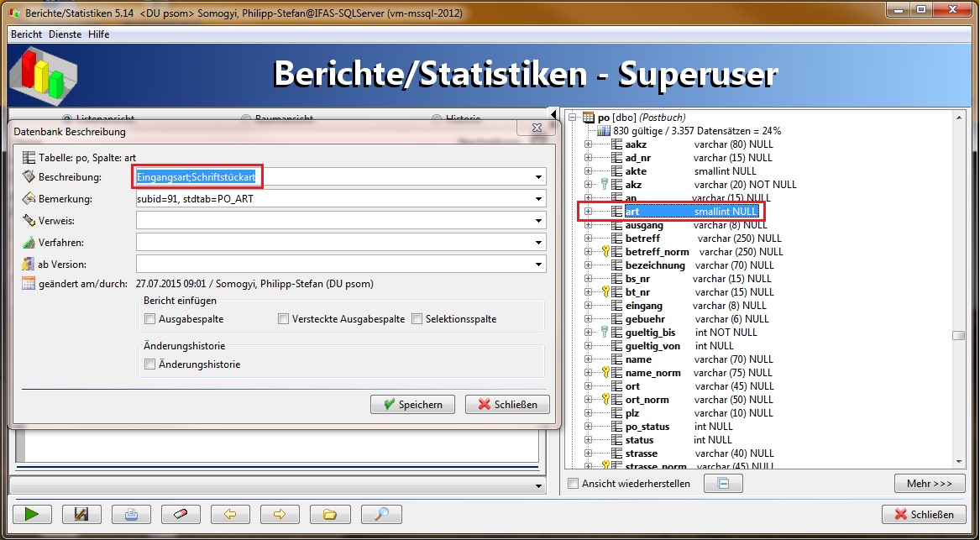Expand the betreff column tree node
The width and height of the screenshot is (980, 540).
point(588,239)
